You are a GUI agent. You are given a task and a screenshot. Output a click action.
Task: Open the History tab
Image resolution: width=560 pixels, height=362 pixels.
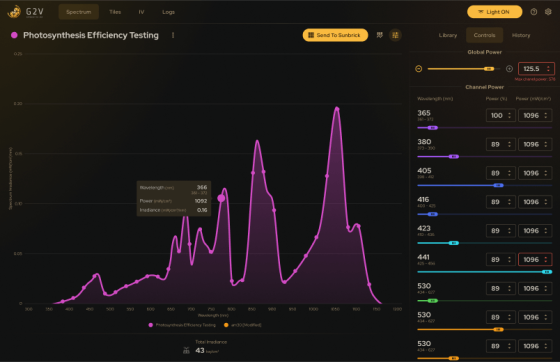coord(521,35)
